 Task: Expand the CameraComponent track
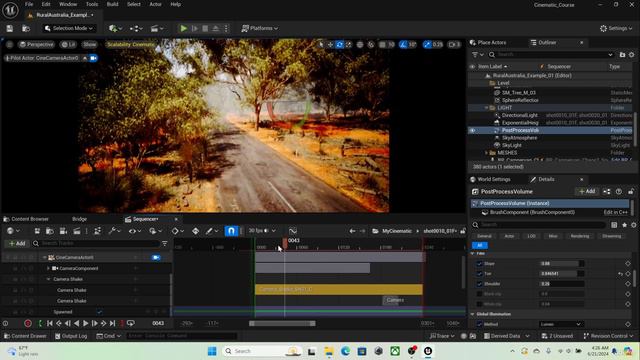(x=49, y=269)
